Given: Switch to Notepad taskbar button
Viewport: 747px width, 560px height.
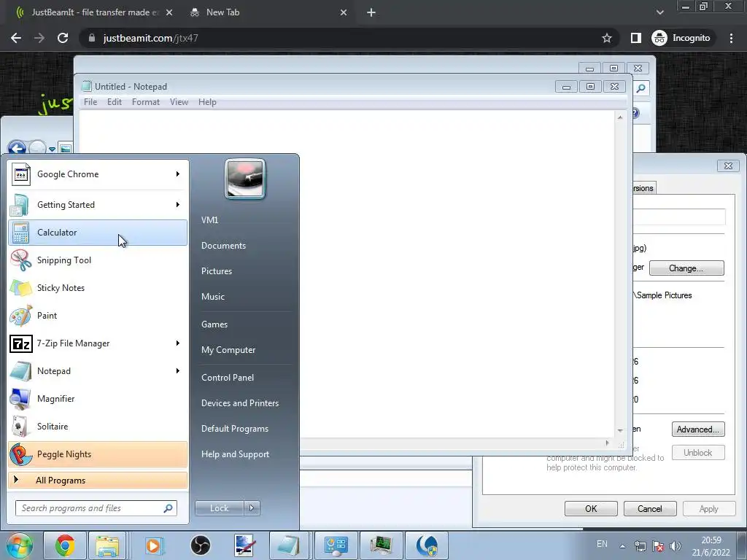Looking at the screenshot, I should [x=289, y=545].
